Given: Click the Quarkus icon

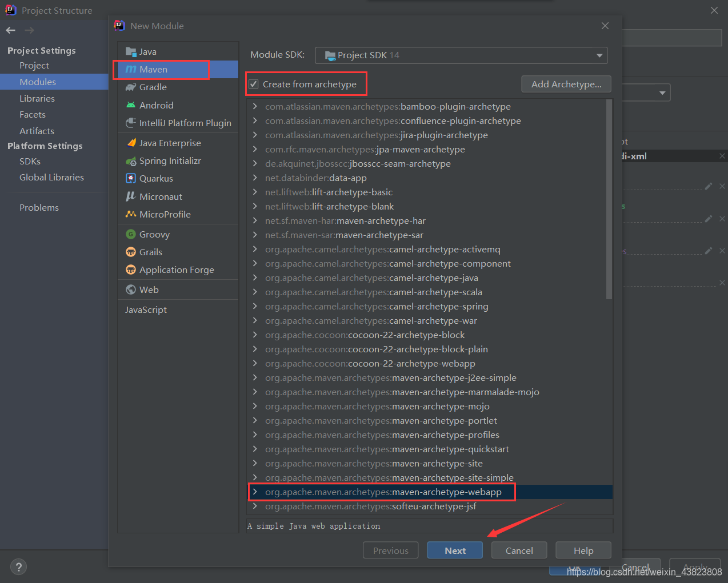Looking at the screenshot, I should point(131,178).
